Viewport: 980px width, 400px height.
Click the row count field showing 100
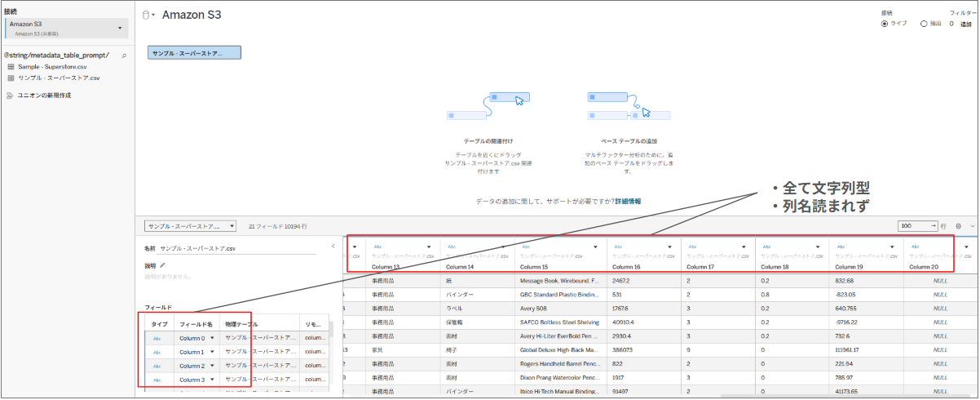click(917, 225)
